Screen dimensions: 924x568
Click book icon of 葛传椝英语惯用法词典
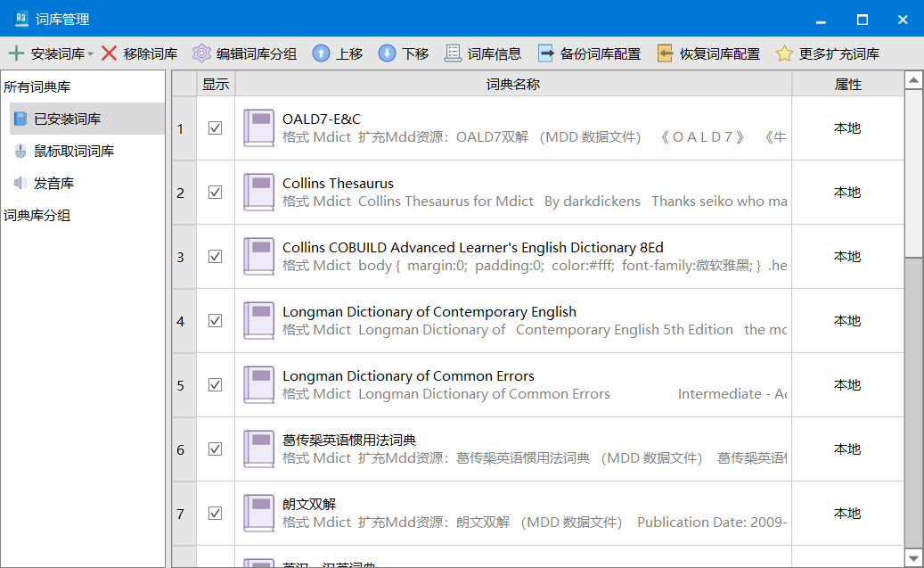(258, 449)
